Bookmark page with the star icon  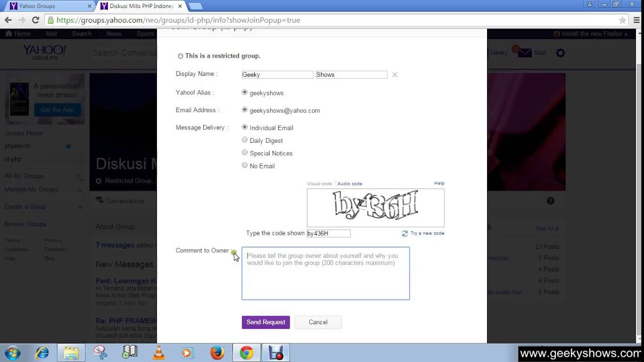click(622, 21)
